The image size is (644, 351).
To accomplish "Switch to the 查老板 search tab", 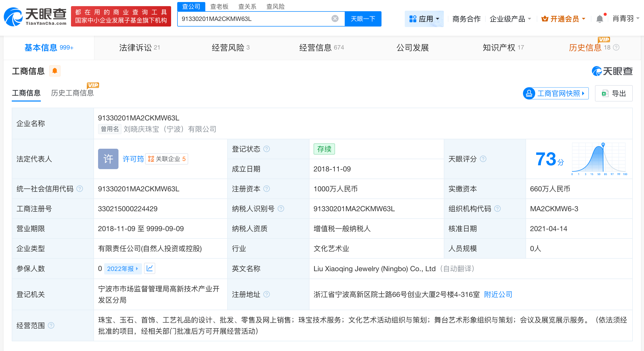I will click(x=219, y=6).
